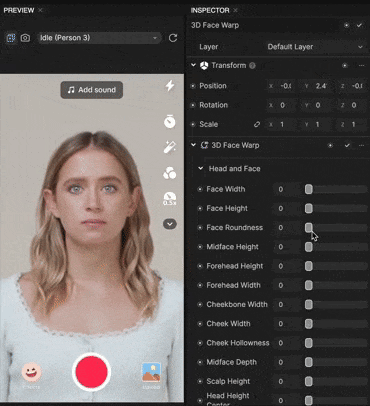Click the keyframe dot for Forehead Height
The image size is (370, 406).
[x=200, y=266]
